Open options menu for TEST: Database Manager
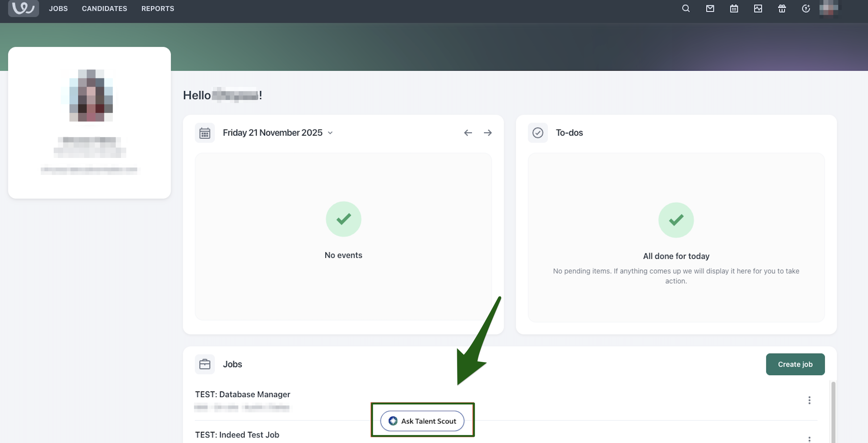Screen dimensions: 868x443 pos(809,400)
